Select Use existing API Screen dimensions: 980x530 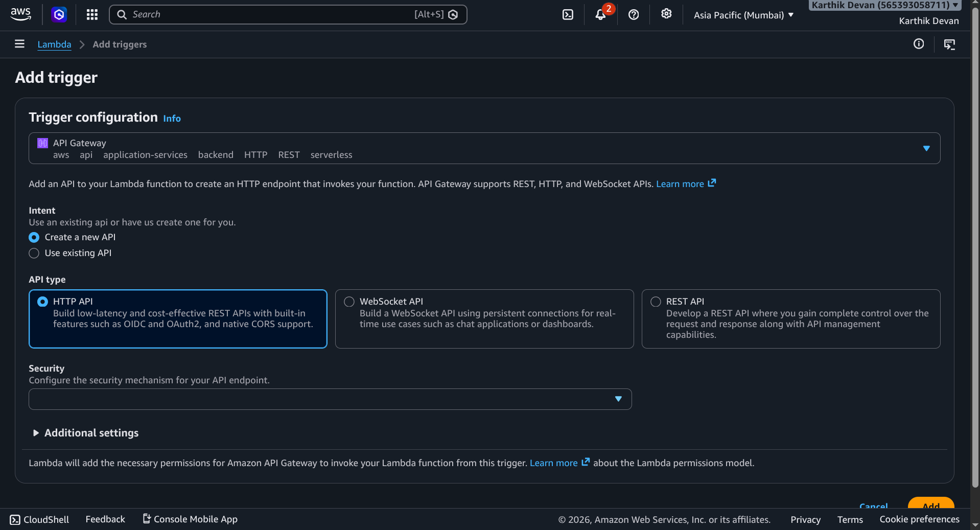(x=34, y=253)
